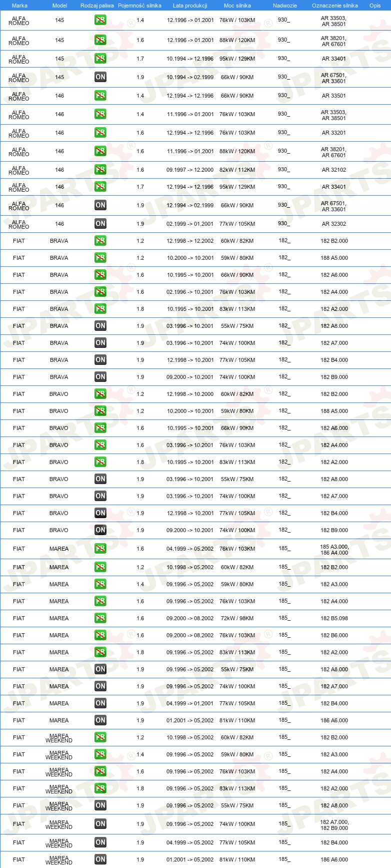Click the Moc silnika column header
Screen dimensions: 391x868
pos(237,6)
